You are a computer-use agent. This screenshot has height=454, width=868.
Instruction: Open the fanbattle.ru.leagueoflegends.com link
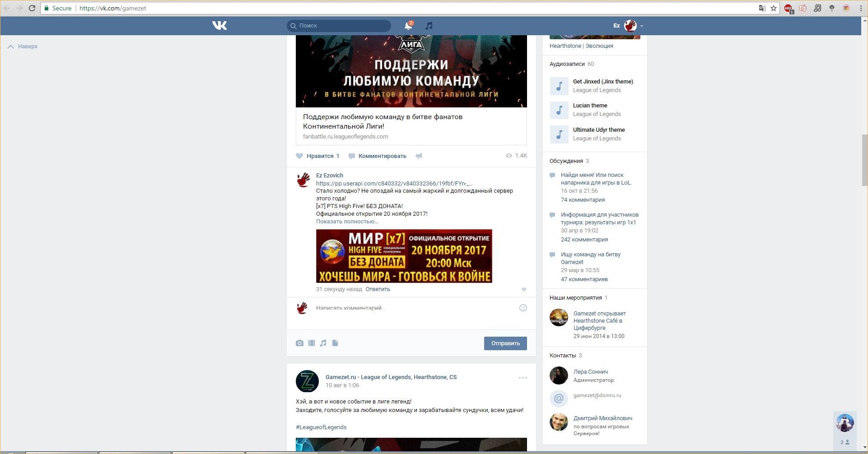345,137
